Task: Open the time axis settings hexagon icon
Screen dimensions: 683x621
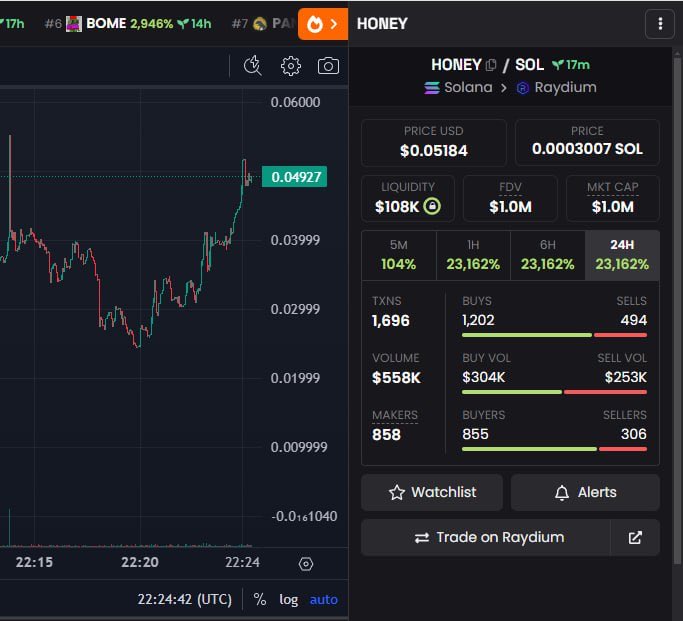Action: [x=306, y=564]
